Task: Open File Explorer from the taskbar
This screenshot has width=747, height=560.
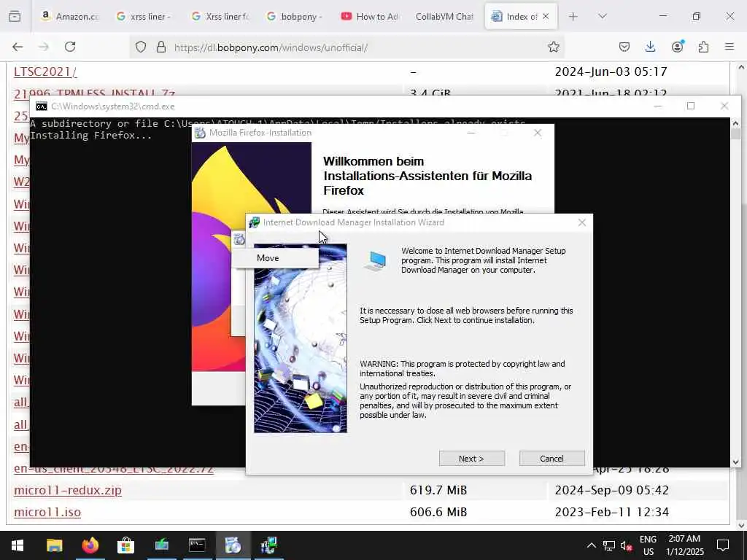Action: pyautogui.click(x=54, y=545)
